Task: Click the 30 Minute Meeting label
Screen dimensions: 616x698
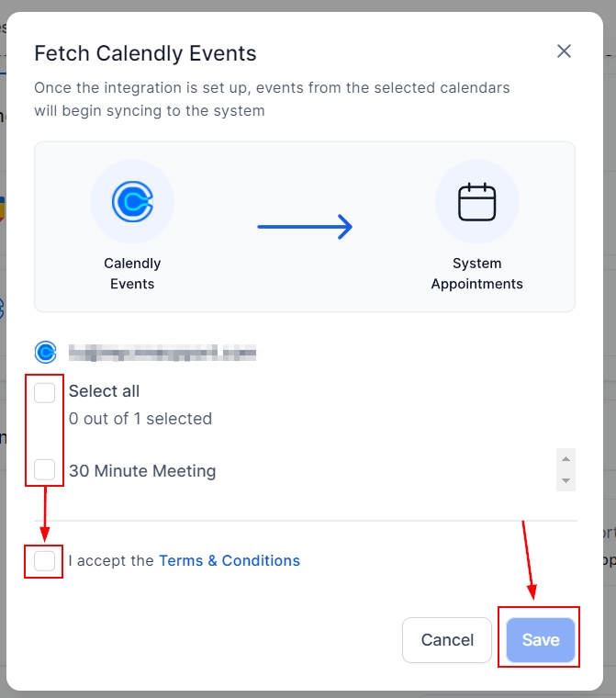Action: pyautogui.click(x=142, y=471)
